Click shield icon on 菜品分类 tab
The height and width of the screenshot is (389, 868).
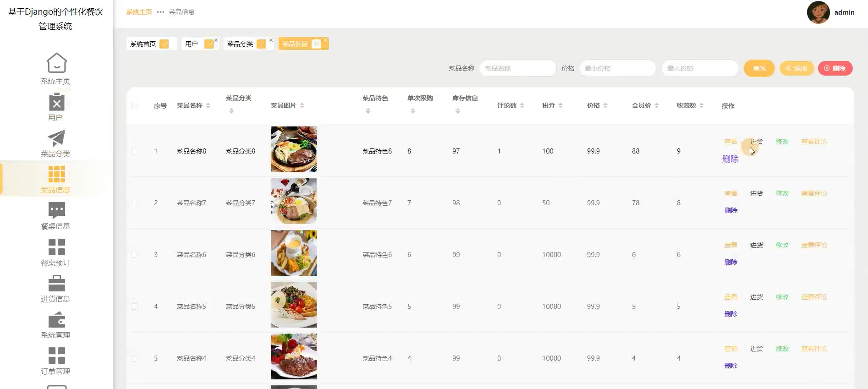pyautogui.click(x=261, y=44)
